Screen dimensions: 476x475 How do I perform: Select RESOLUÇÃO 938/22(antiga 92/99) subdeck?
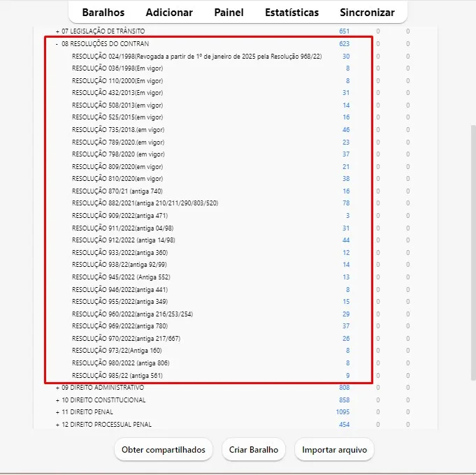click(x=119, y=265)
